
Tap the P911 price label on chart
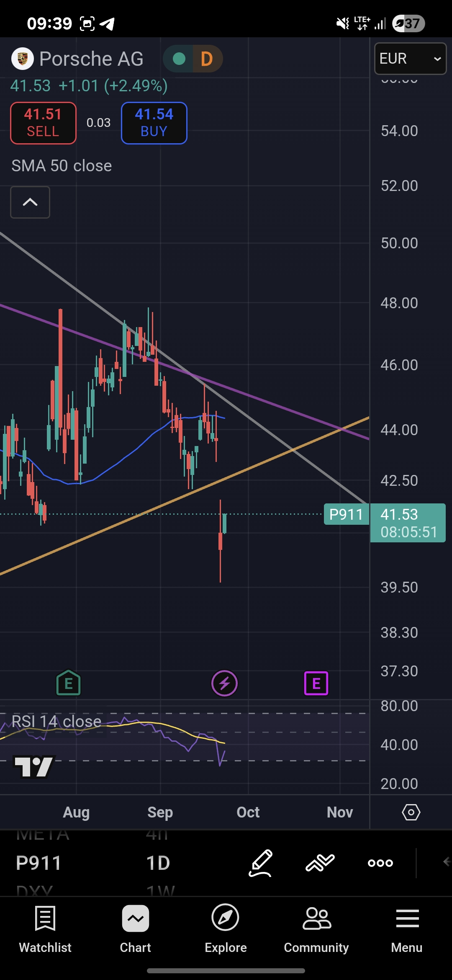click(346, 514)
